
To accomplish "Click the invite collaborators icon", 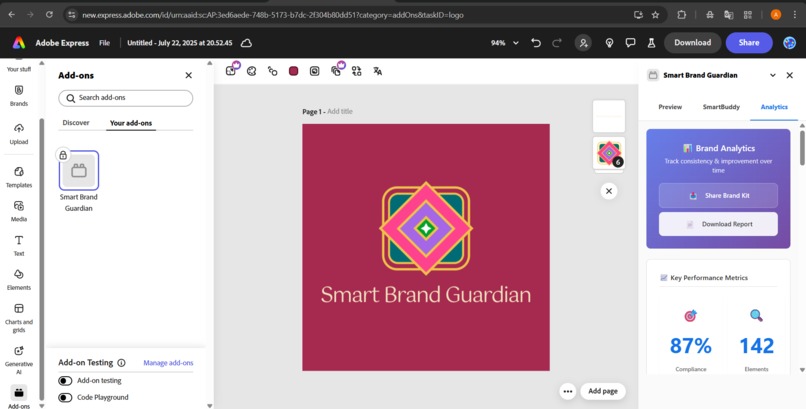I will coord(583,43).
